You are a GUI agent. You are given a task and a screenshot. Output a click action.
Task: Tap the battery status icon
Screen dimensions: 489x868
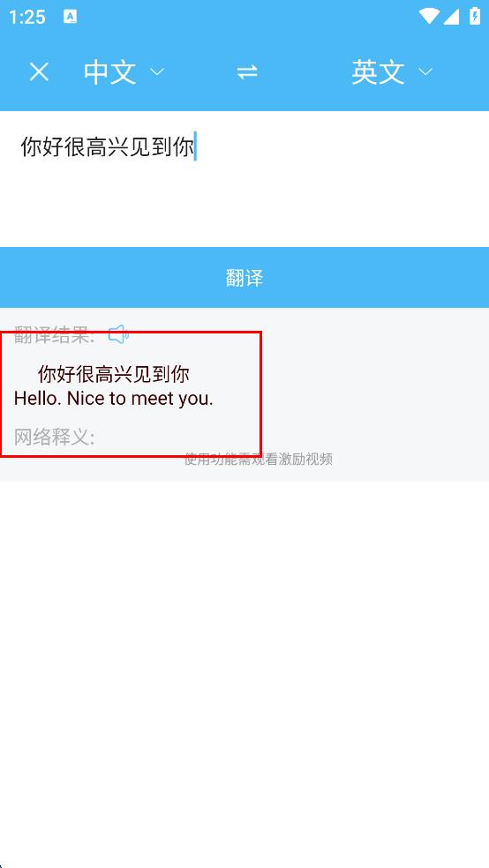(475, 16)
